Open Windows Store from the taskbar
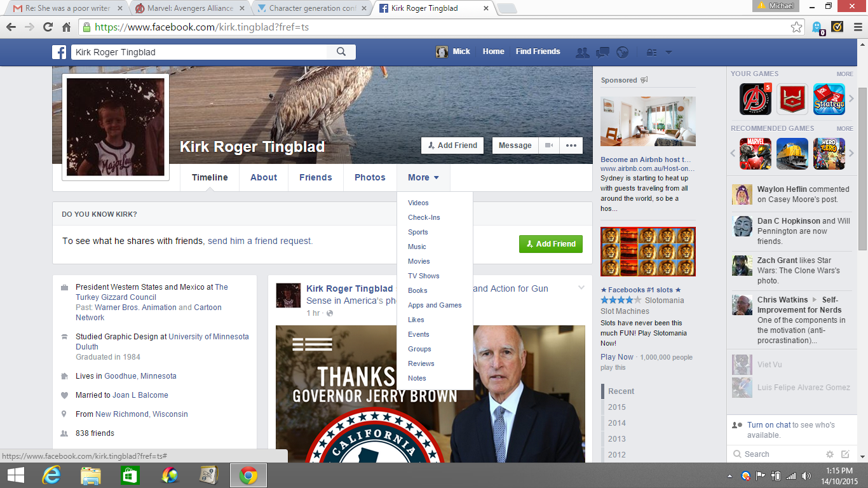Viewport: 868px width, 488px height. point(130,475)
